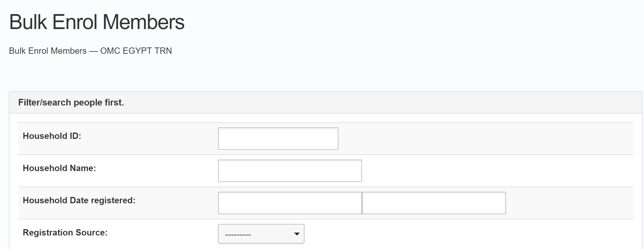Click the first Household Date registered field
The width and height of the screenshot is (644, 249).
click(x=290, y=203)
